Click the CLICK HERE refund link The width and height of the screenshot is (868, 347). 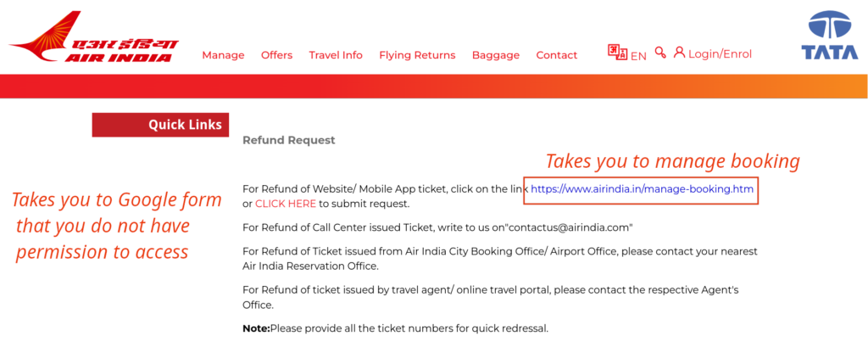(x=286, y=204)
